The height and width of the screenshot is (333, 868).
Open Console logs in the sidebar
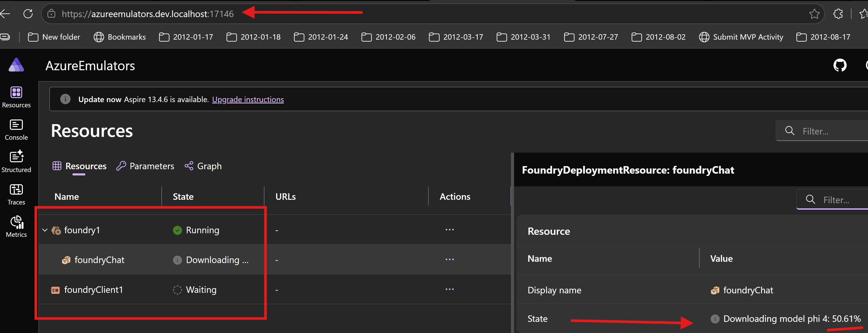16,130
